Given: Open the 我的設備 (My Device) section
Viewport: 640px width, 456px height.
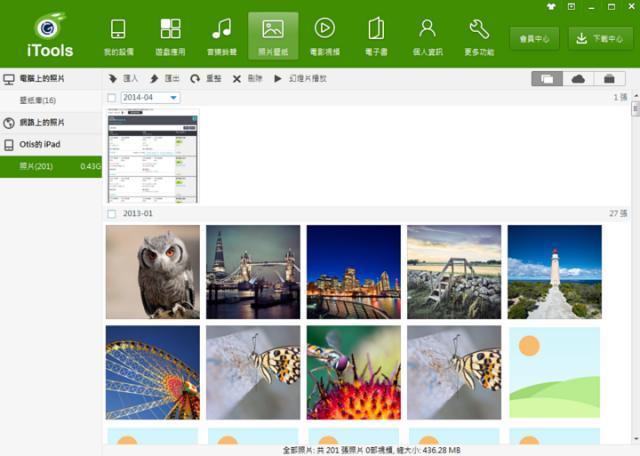Looking at the screenshot, I should tap(118, 37).
